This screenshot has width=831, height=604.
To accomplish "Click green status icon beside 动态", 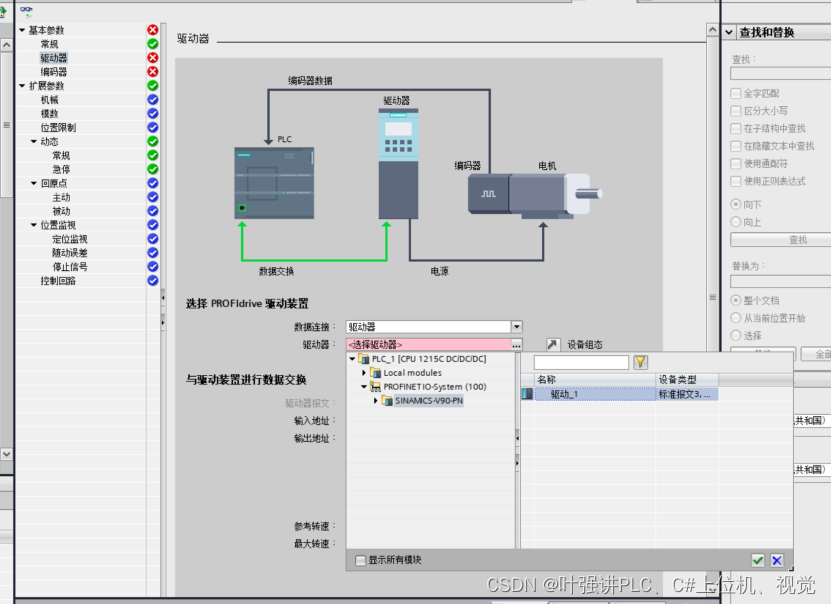I will click(153, 141).
